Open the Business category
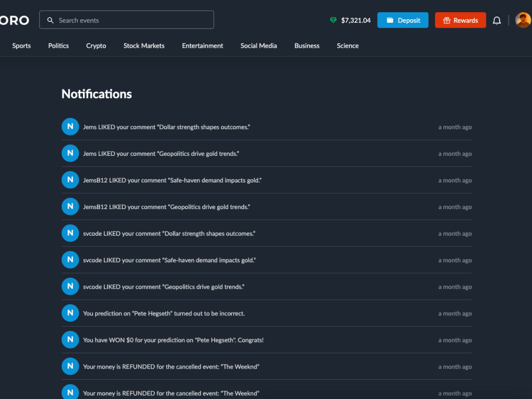This screenshot has width=532, height=399. coord(307,45)
